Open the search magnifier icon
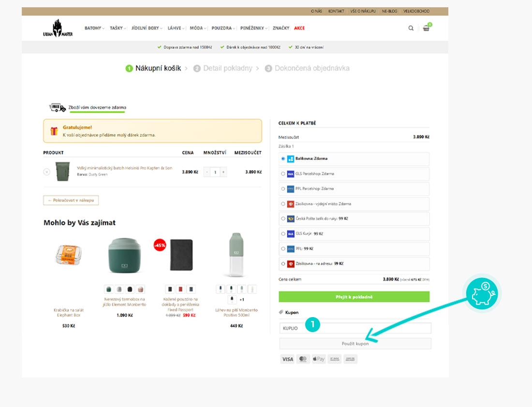 pyautogui.click(x=411, y=28)
